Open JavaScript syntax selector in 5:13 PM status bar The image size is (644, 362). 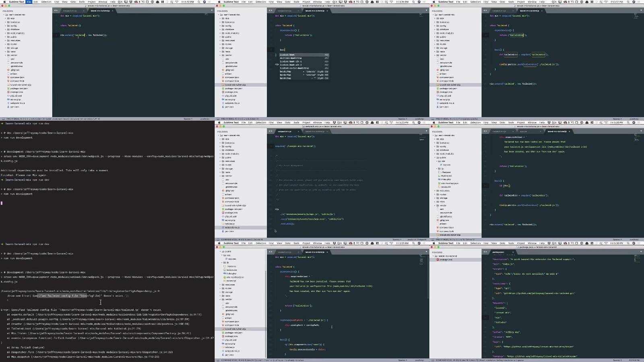(205, 119)
